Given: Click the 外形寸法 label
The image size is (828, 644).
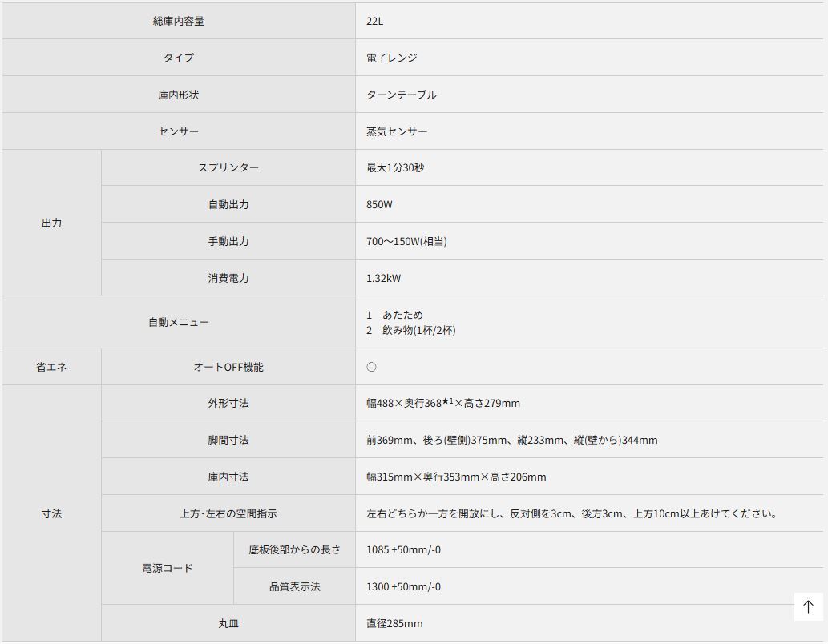Looking at the screenshot, I should [228, 403].
